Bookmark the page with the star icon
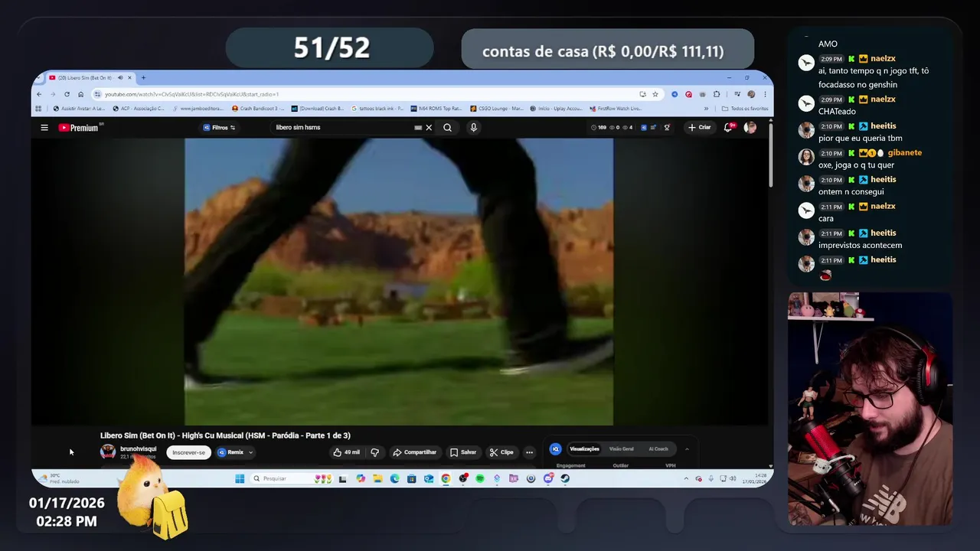980x551 pixels. (x=655, y=94)
